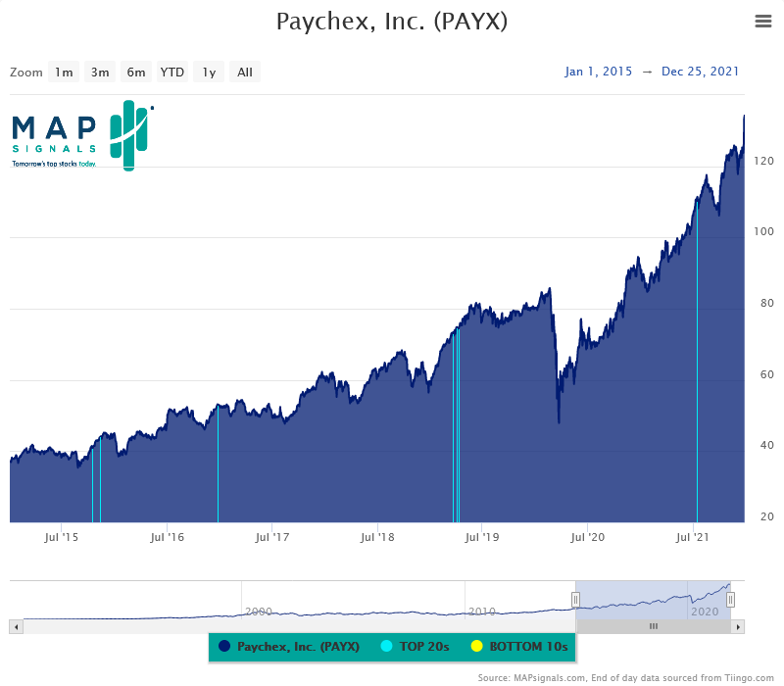Click the cyan TOP 20s legend dot

click(x=386, y=647)
